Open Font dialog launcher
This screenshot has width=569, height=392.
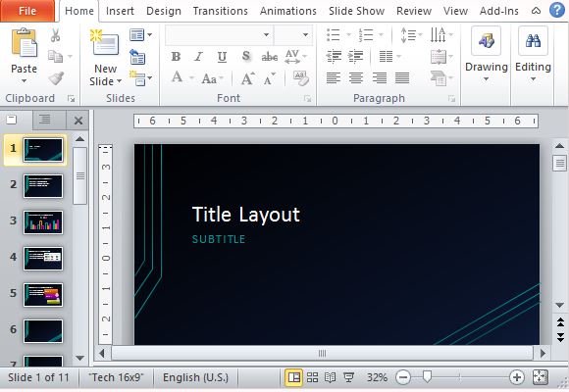pyautogui.click(x=308, y=98)
